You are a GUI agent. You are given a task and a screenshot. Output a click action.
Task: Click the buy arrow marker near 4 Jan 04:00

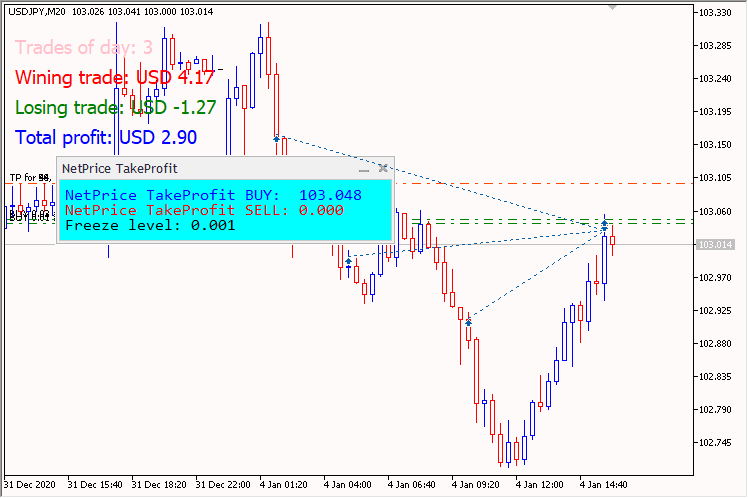(x=348, y=261)
